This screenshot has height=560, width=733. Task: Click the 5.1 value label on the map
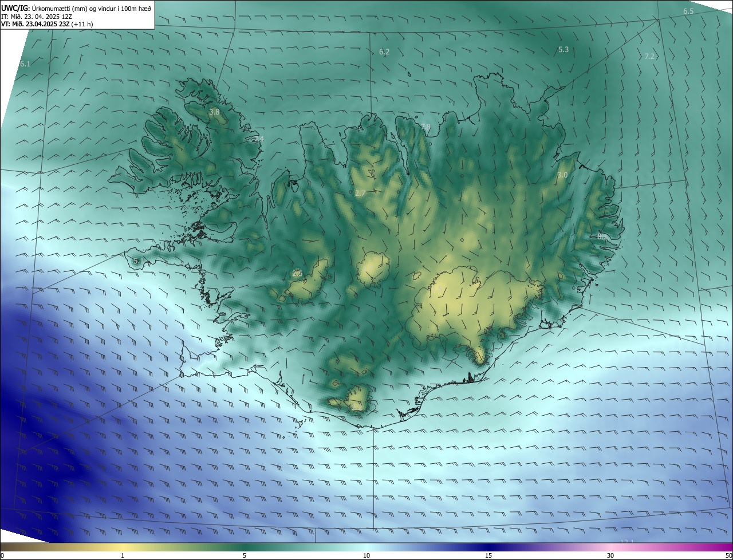click(138, 261)
